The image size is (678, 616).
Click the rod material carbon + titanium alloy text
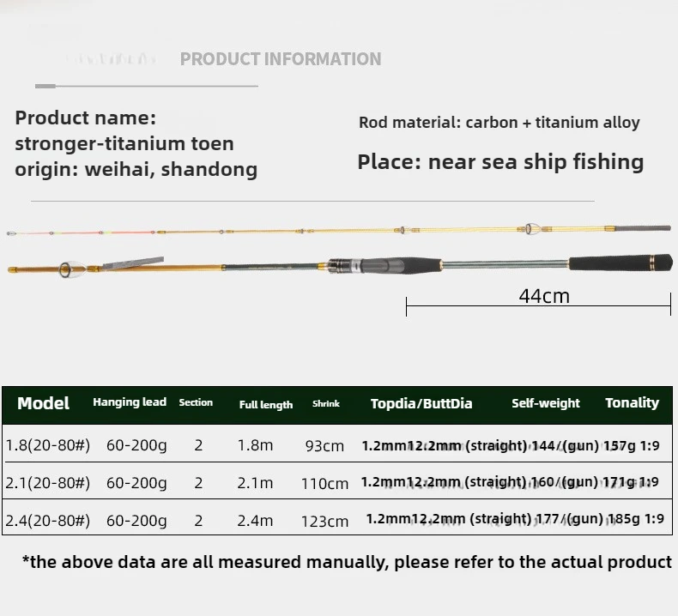pos(499,123)
